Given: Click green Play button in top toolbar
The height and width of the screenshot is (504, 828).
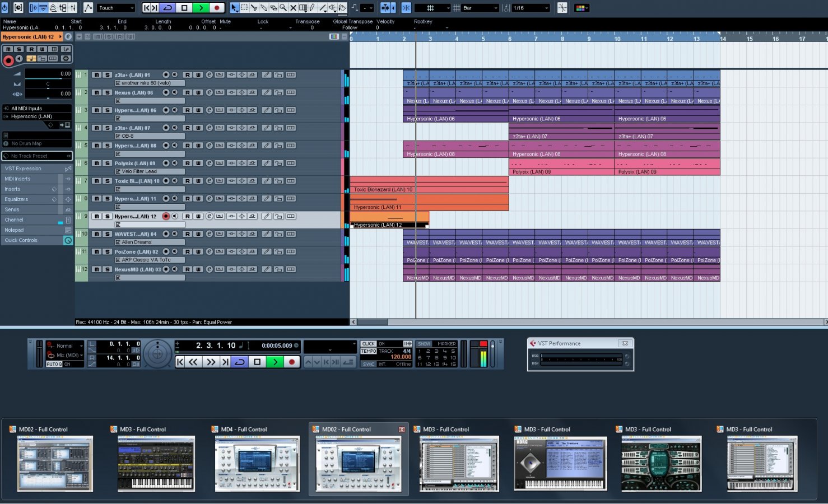Looking at the screenshot, I should tap(201, 8).
